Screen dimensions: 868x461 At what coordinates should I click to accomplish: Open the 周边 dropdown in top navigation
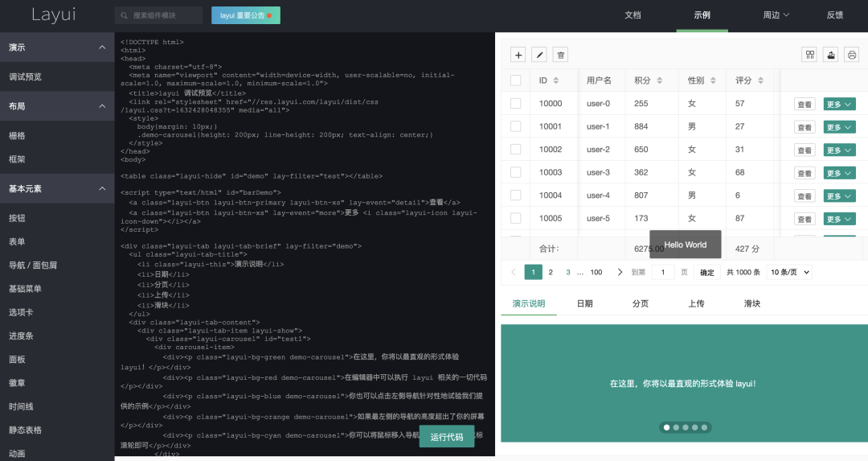click(x=776, y=15)
